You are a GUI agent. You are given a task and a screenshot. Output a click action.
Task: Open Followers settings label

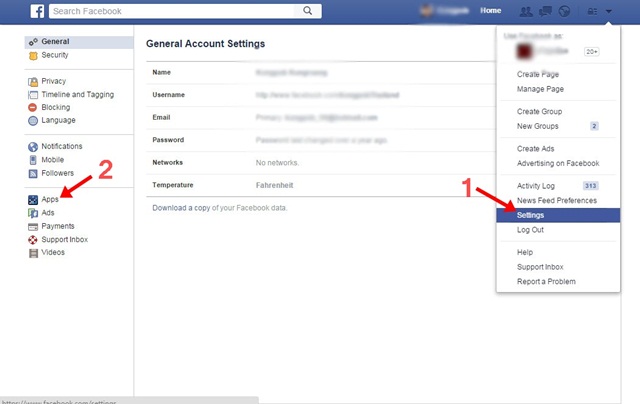point(58,173)
